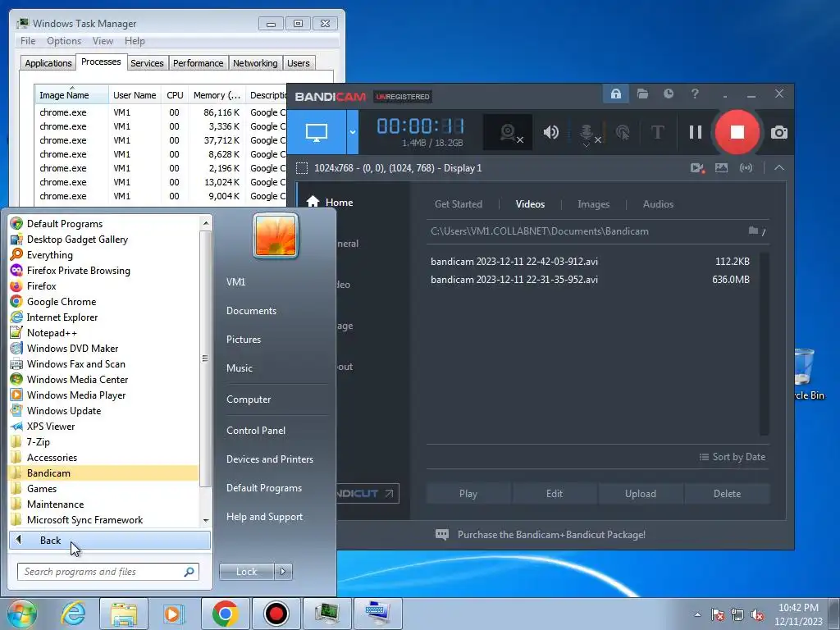Click the image capture settings icon
Viewport: 840px width, 630px height.
[722, 168]
